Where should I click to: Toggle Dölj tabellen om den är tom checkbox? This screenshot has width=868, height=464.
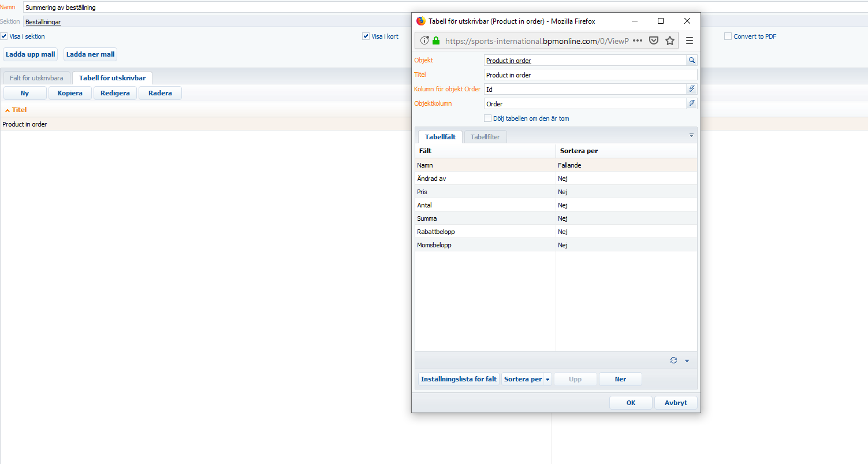(487, 118)
